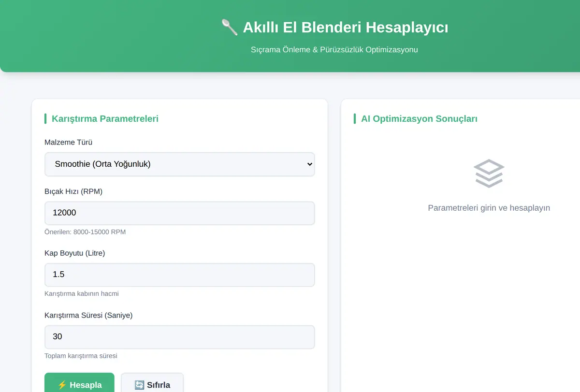Image resolution: width=580 pixels, height=392 pixels.
Task: Click the 'Kap Boyutu (Litre)' label
Action: [75, 253]
